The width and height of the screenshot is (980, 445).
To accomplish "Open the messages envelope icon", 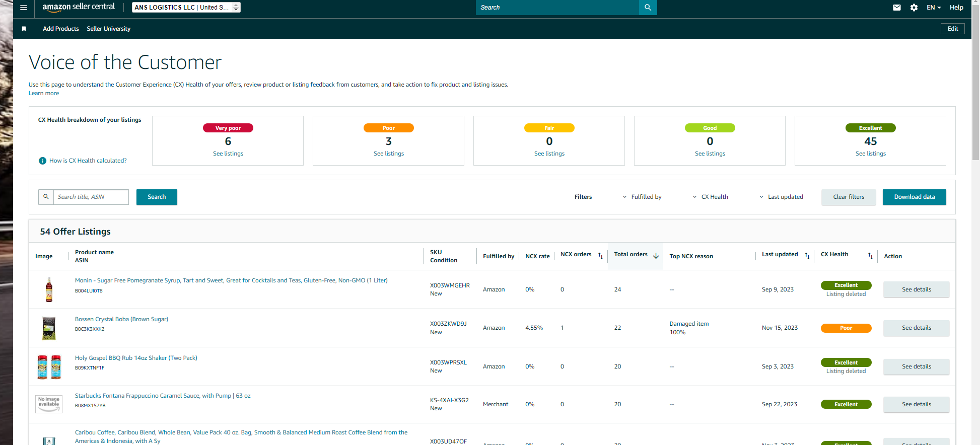I will [897, 8].
